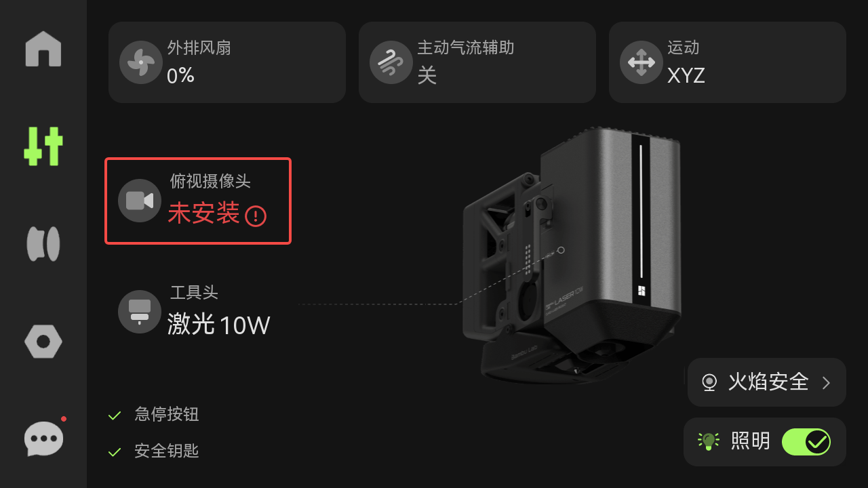Click the 安全钥匙 check item
This screenshot has width=868, height=488.
[x=153, y=451]
